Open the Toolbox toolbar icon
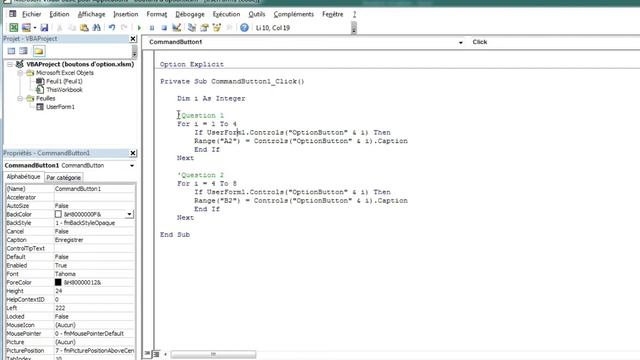This screenshot has height=360, width=640. pyautogui.click(x=229, y=28)
